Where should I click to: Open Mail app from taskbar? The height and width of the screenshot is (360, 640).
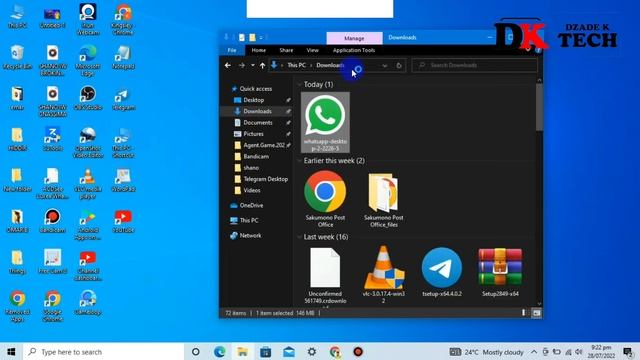point(289,352)
